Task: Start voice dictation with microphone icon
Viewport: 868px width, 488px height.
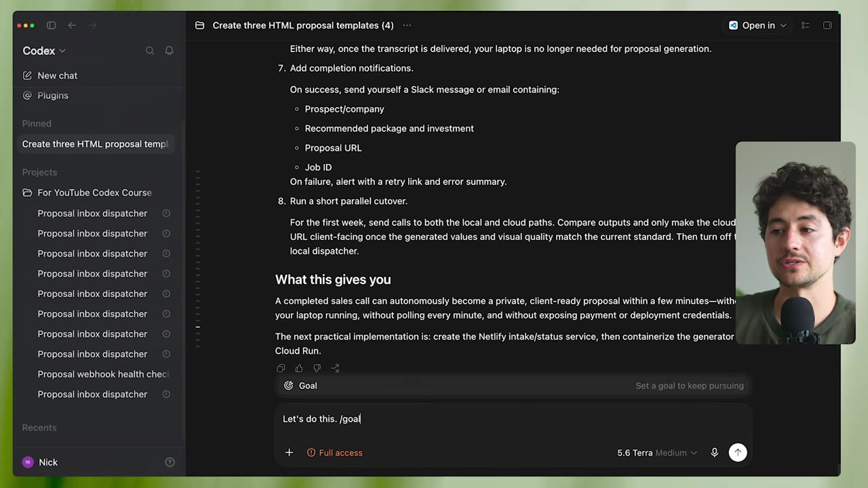Action: [714, 452]
